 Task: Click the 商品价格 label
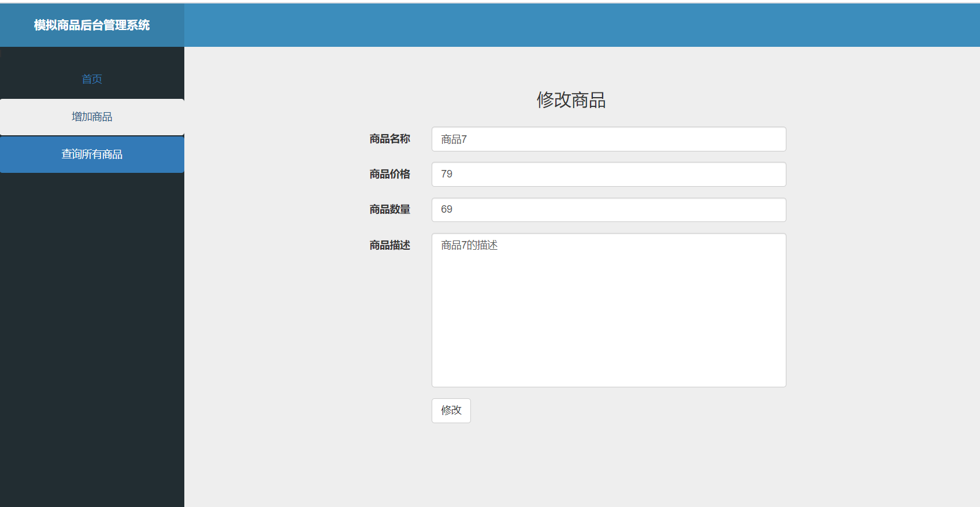[x=390, y=174]
